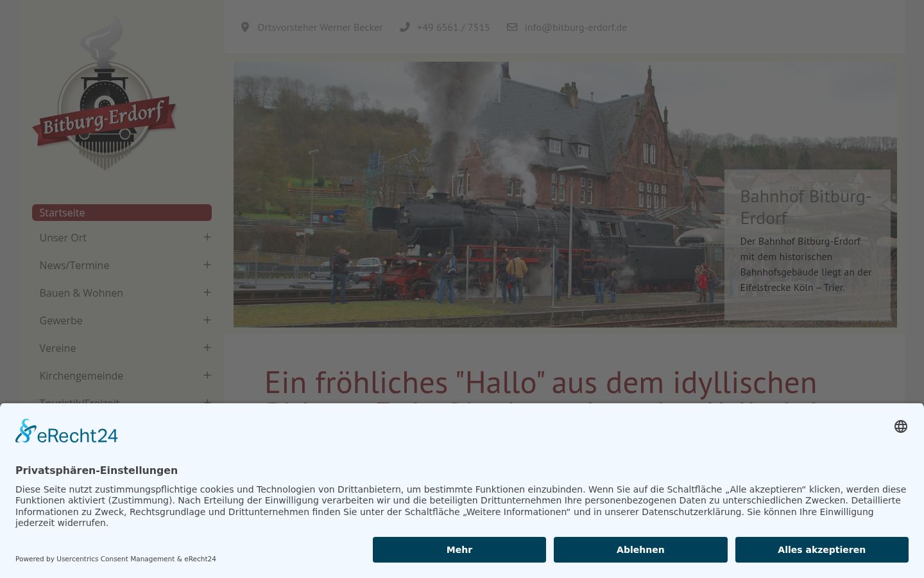
Task: Click the Powered by Usercentrics text
Action: pos(116,559)
